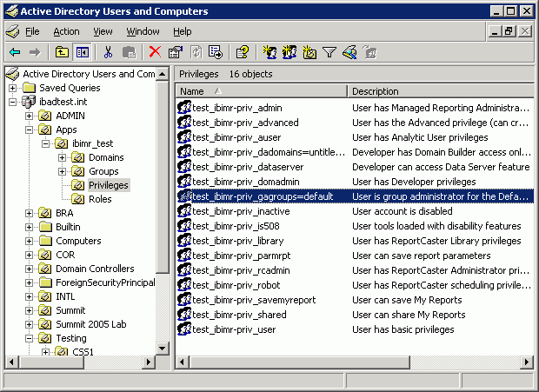Click the group icon of test_ibimr-priv_user
The image size is (539, 392).
tap(184, 329)
